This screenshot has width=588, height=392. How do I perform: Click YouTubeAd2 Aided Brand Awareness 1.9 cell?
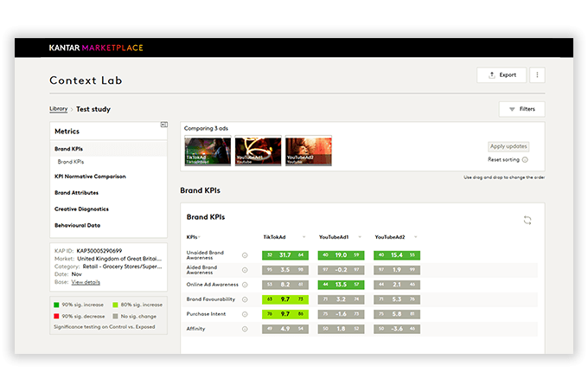(397, 270)
